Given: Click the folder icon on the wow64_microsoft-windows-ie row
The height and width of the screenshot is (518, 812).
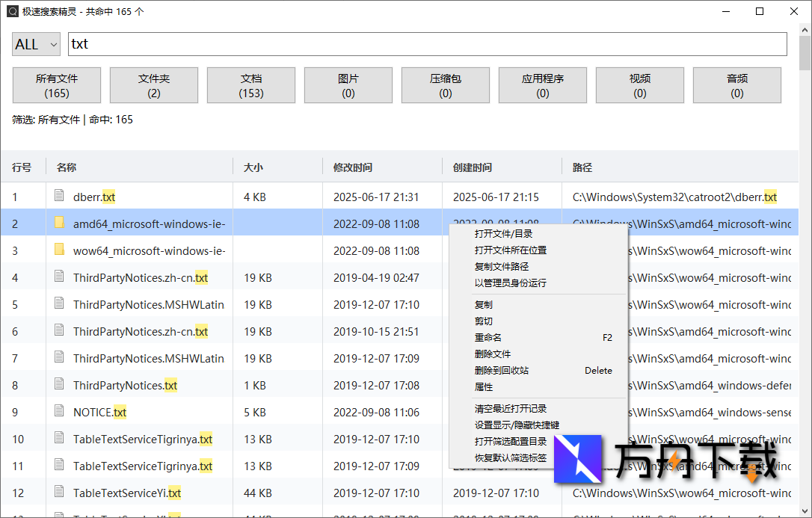Looking at the screenshot, I should click(x=59, y=250).
